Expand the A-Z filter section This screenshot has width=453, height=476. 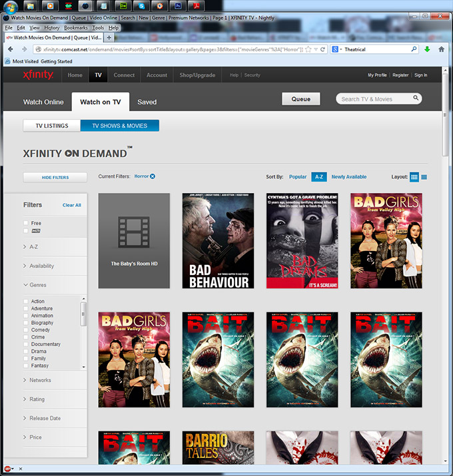[x=31, y=247]
